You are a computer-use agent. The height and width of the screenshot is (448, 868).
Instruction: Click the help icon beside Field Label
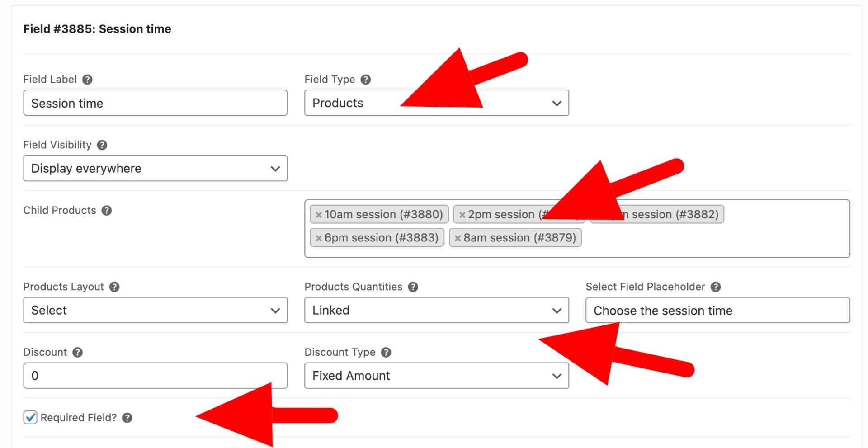tap(88, 80)
